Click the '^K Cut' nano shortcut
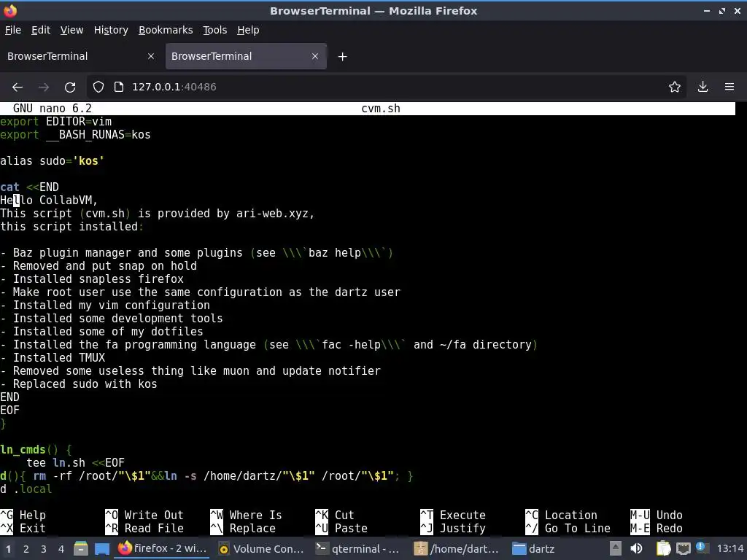 click(335, 516)
